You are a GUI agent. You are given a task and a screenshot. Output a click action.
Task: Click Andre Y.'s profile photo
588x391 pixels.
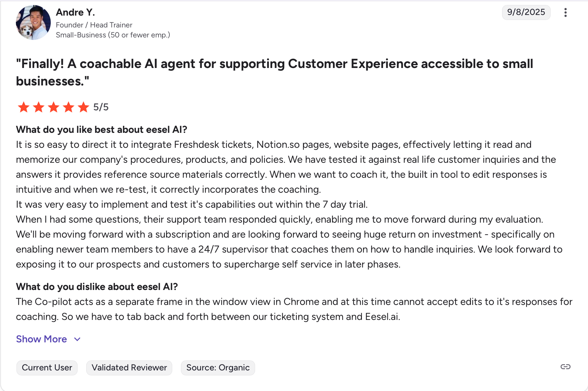point(33,22)
